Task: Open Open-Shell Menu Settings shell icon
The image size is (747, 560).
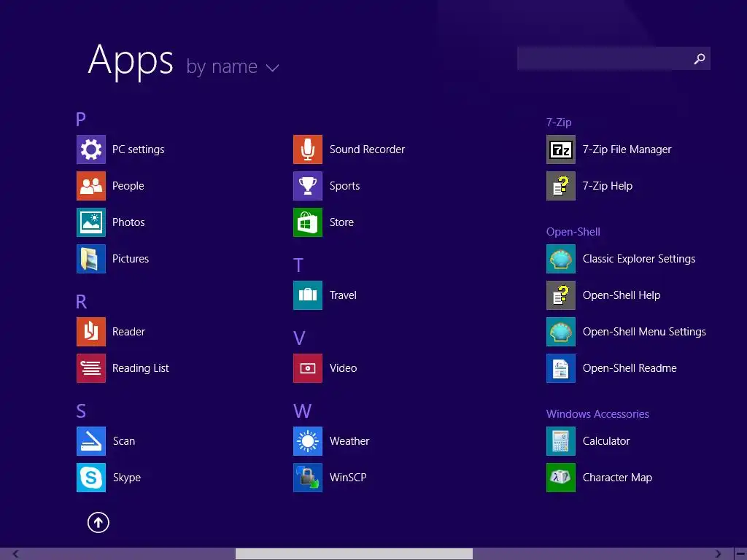Action: pos(561,332)
